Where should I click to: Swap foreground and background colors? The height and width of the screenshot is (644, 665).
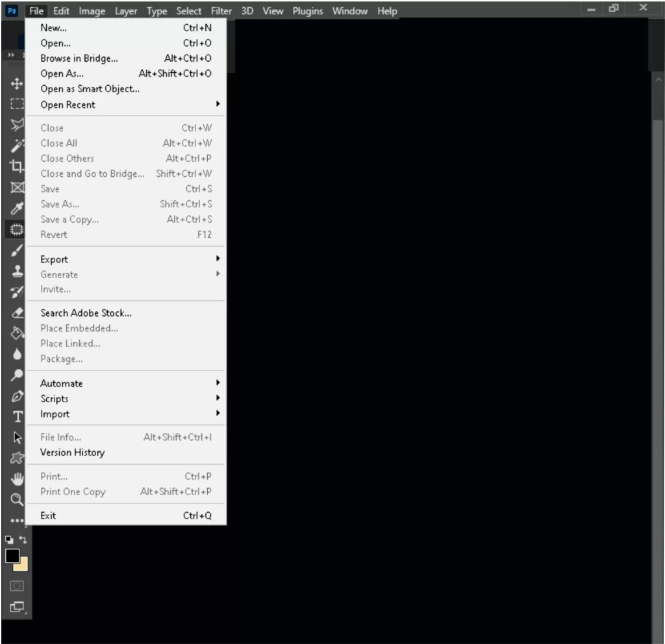(23, 539)
